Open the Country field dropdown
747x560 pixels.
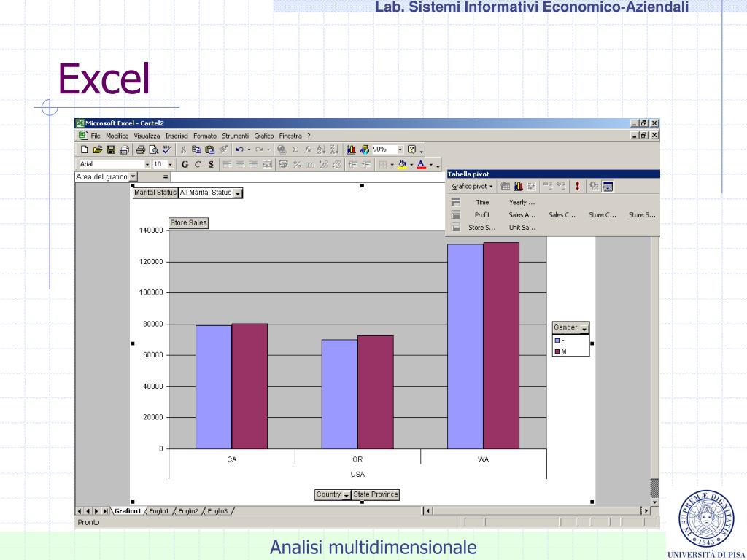point(347,495)
